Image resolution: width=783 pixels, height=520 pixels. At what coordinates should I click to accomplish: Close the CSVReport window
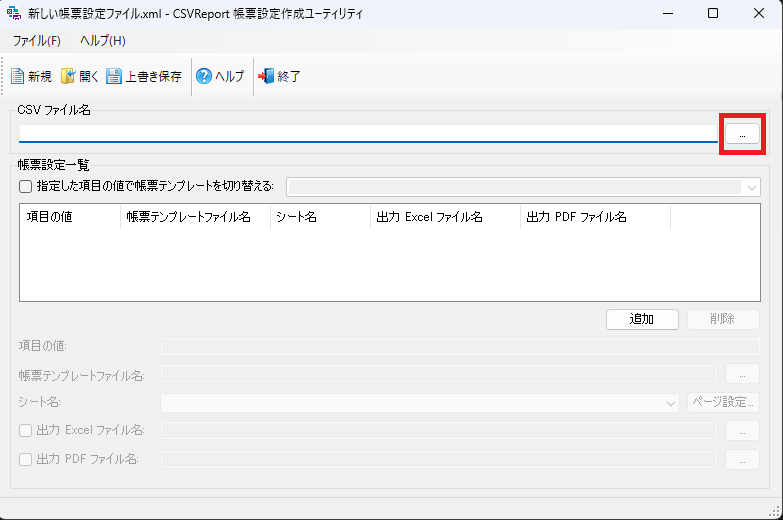tap(759, 13)
